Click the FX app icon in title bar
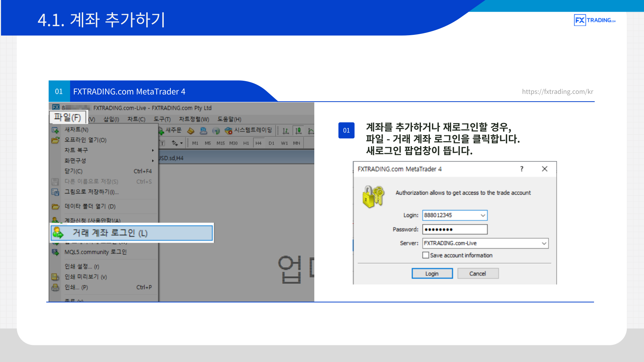 point(56,107)
